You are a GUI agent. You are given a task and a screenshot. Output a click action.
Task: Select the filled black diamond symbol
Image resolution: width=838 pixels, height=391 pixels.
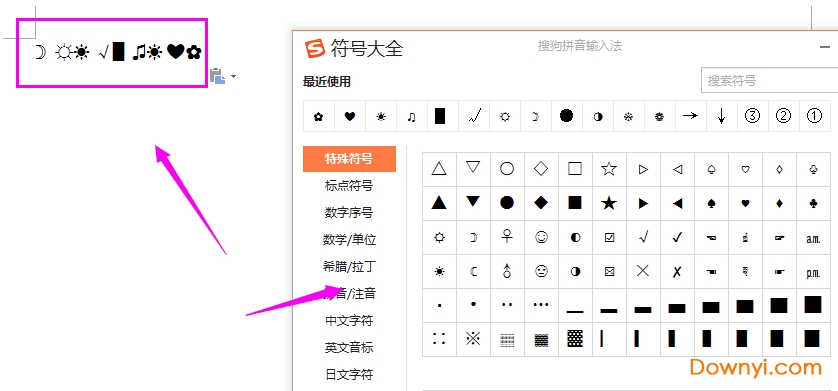pos(541,203)
